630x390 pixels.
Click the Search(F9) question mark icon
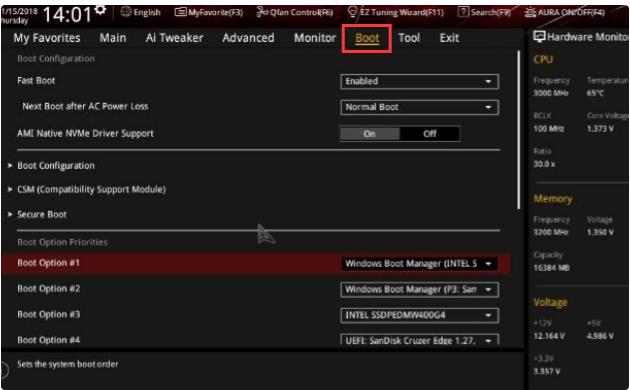(463, 12)
